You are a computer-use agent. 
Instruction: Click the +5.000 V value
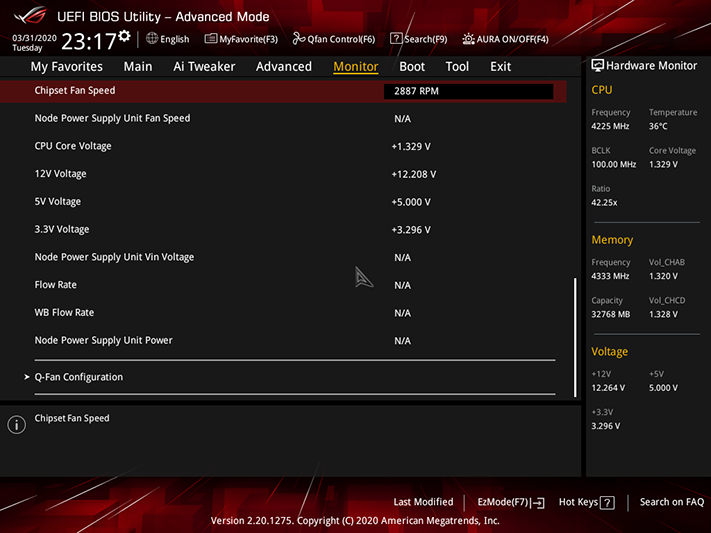tap(411, 202)
